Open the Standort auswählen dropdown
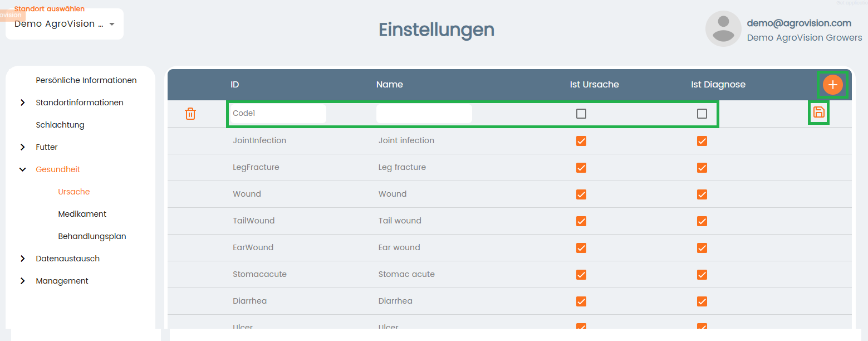Image resolution: width=868 pixels, height=341 pixels. tap(65, 24)
